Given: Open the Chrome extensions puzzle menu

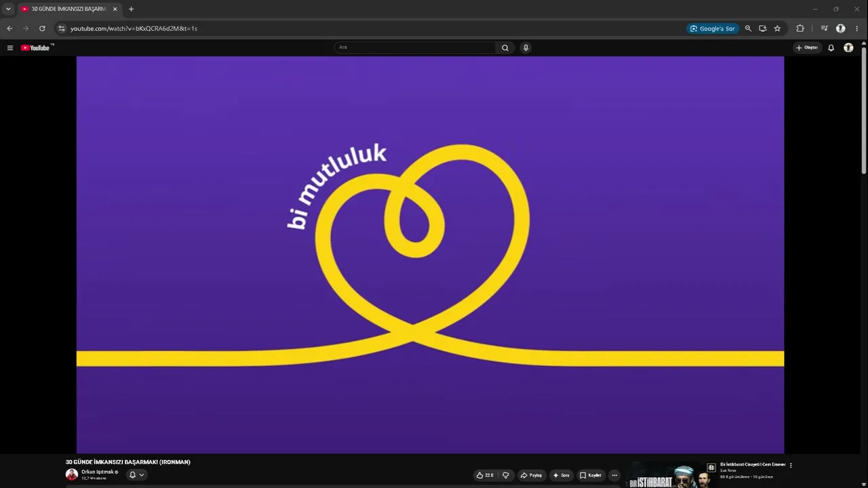Looking at the screenshot, I should coord(800,28).
